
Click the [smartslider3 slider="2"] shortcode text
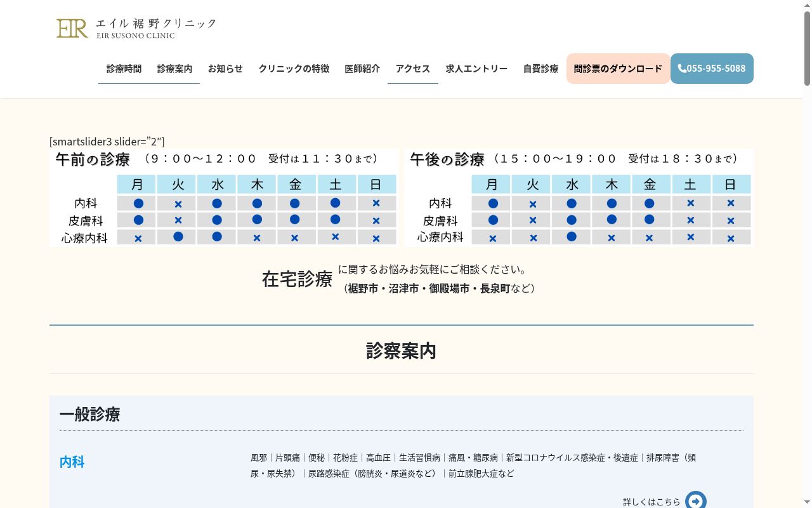pos(107,141)
